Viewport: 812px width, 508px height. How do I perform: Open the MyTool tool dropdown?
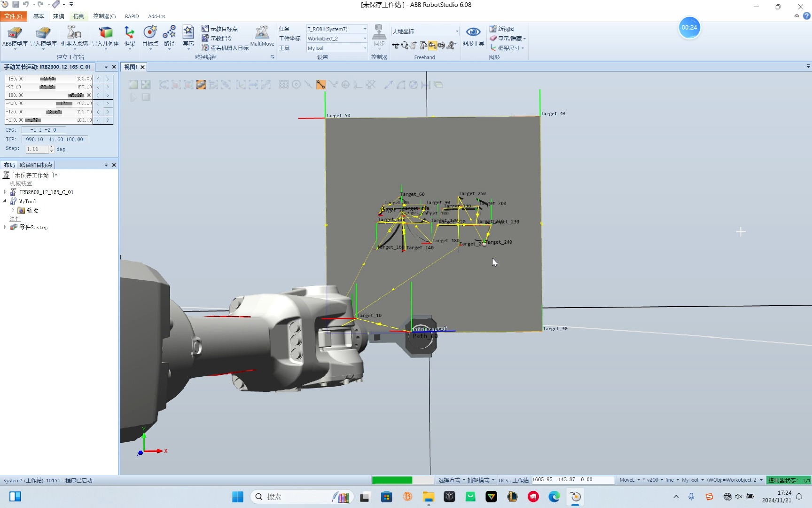336,48
